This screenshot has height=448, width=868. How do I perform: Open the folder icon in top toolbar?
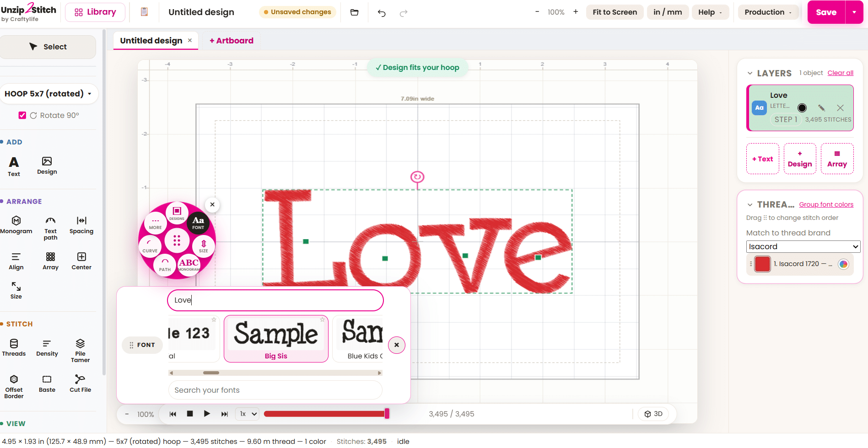(x=355, y=12)
